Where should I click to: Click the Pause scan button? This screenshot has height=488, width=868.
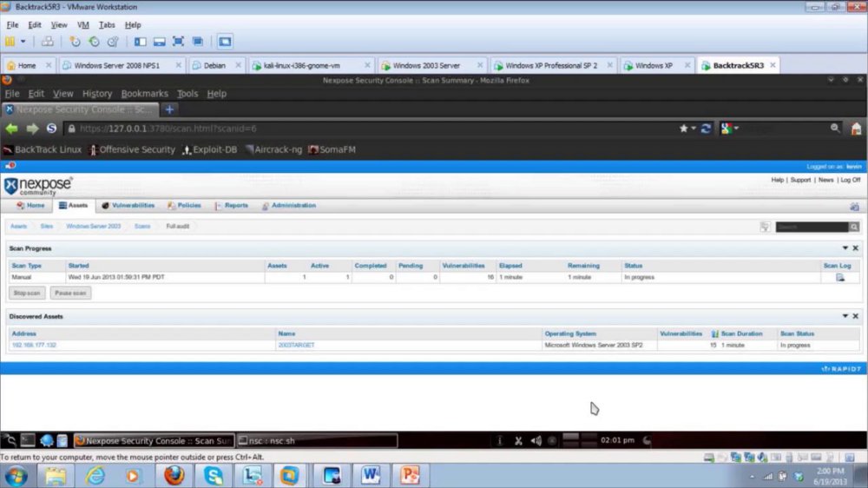pos(70,293)
